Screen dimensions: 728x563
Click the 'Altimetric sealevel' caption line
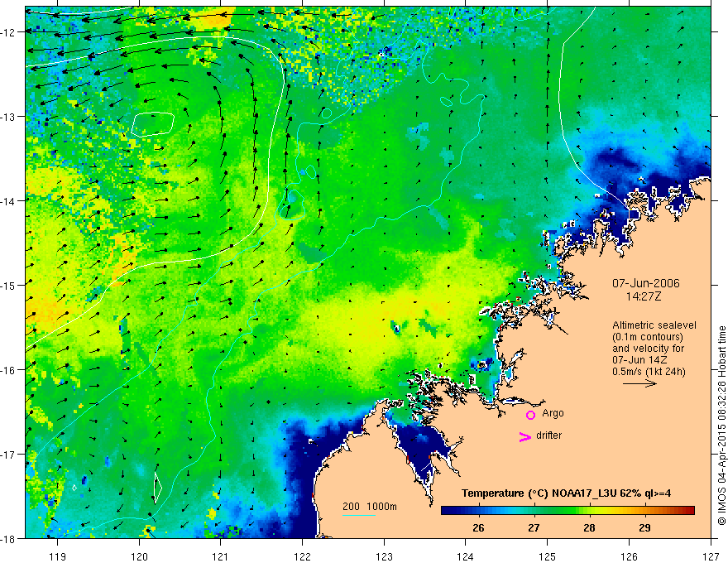[x=654, y=325]
